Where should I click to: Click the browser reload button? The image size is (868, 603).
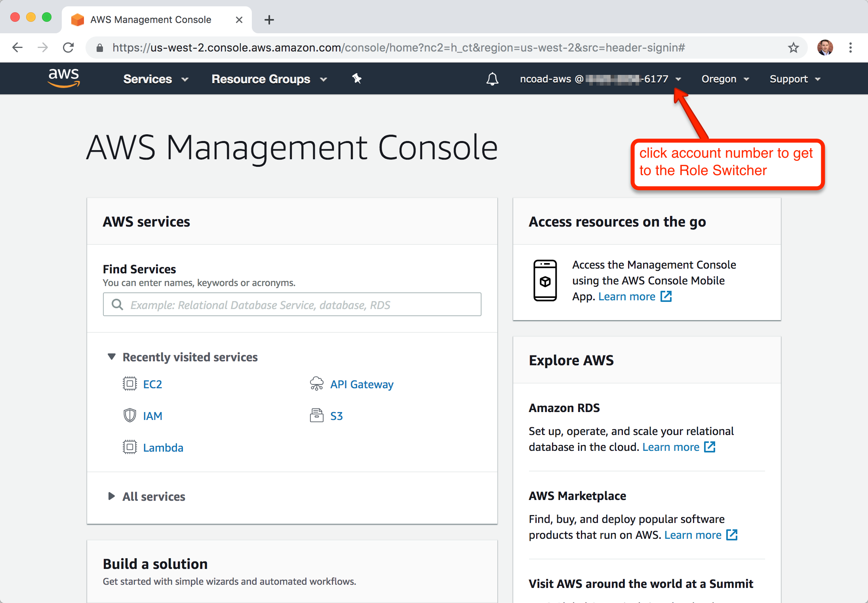69,48
